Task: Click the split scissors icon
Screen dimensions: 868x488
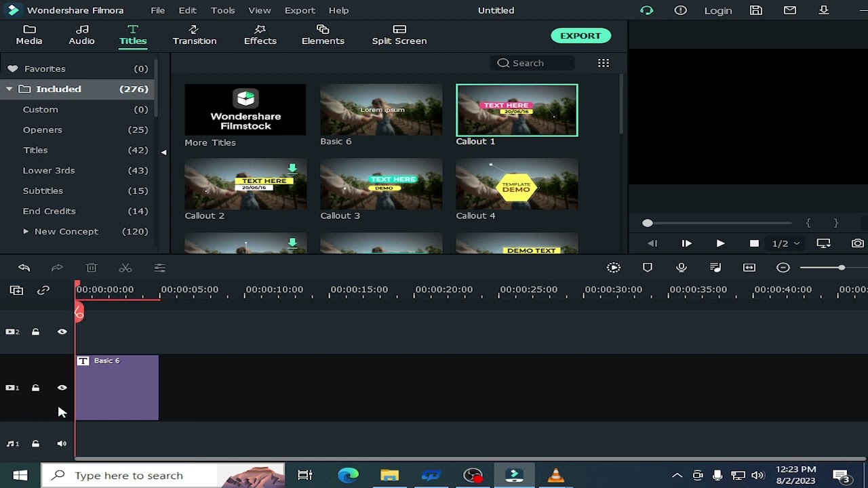Action: pyautogui.click(x=125, y=268)
